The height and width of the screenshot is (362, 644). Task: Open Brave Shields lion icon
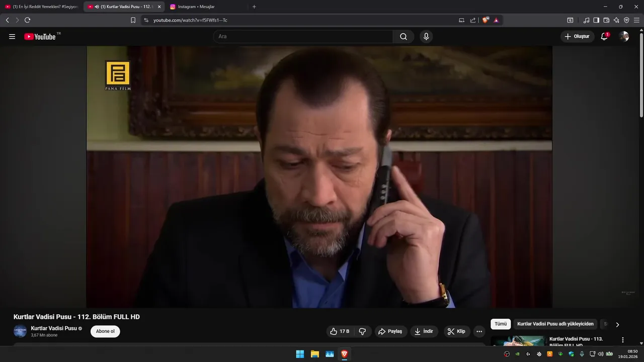(486, 20)
